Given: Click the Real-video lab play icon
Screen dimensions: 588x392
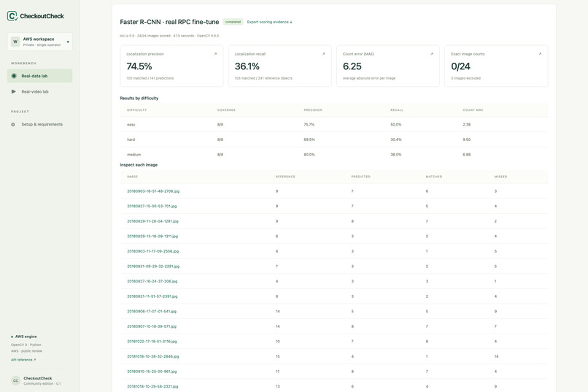Looking at the screenshot, I should (14, 91).
